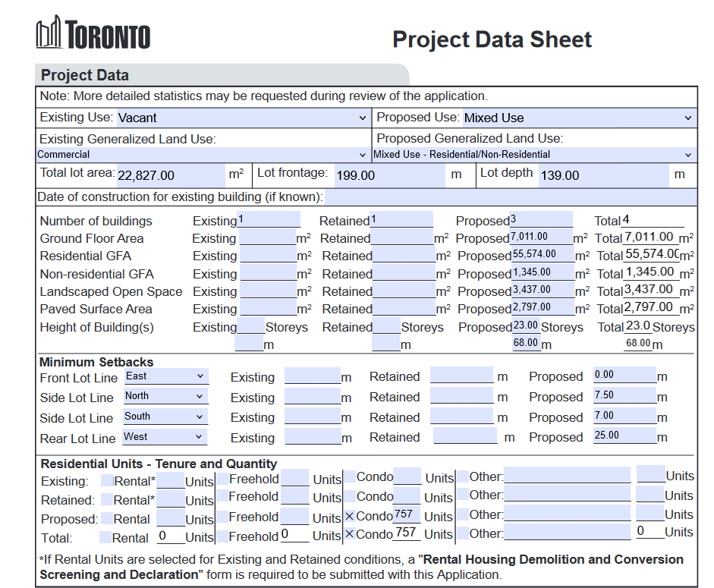Select the Project Data section tab
The height and width of the screenshot is (588, 714).
tap(85, 75)
